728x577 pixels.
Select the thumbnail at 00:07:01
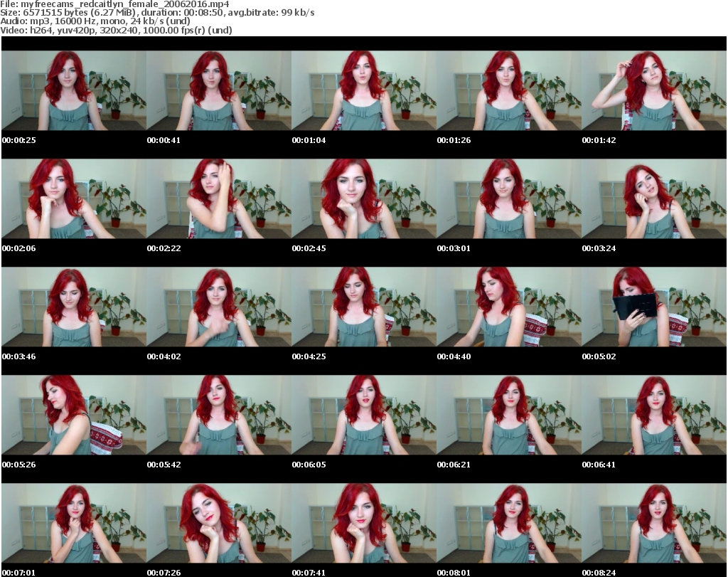pyautogui.click(x=74, y=523)
